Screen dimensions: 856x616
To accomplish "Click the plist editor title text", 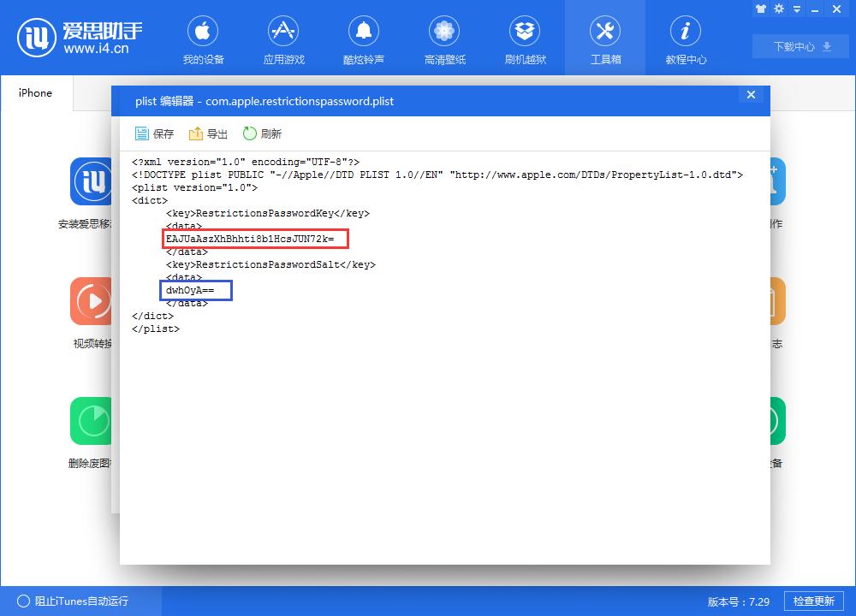I will 265,102.
